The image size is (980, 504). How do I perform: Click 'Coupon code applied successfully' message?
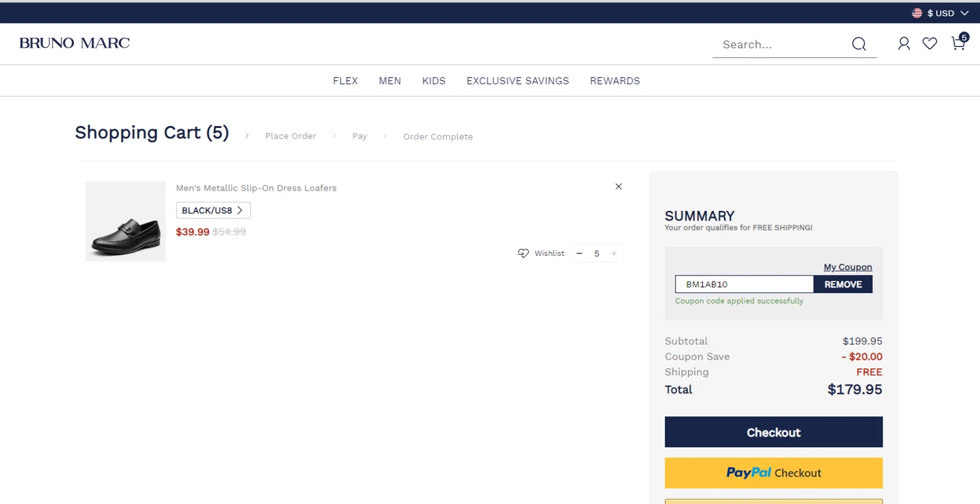click(x=739, y=301)
